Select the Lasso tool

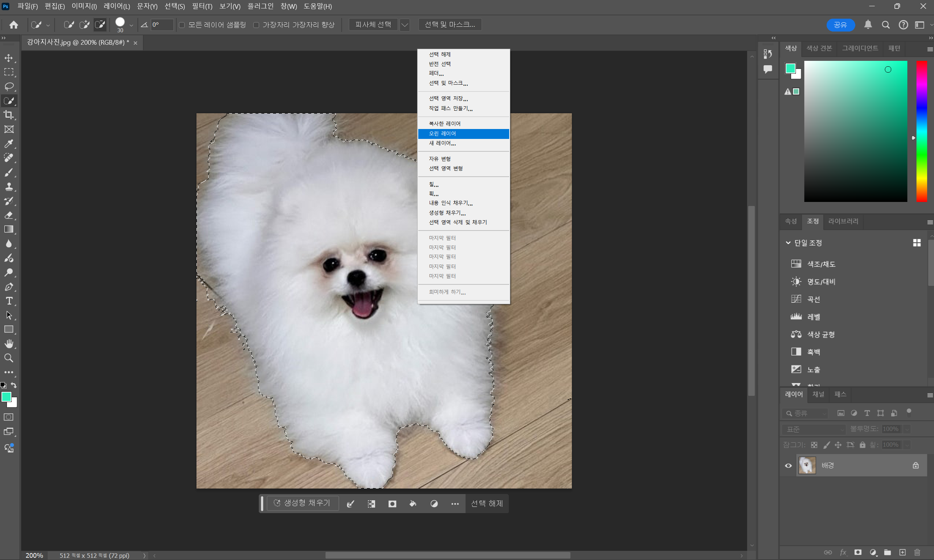point(9,86)
